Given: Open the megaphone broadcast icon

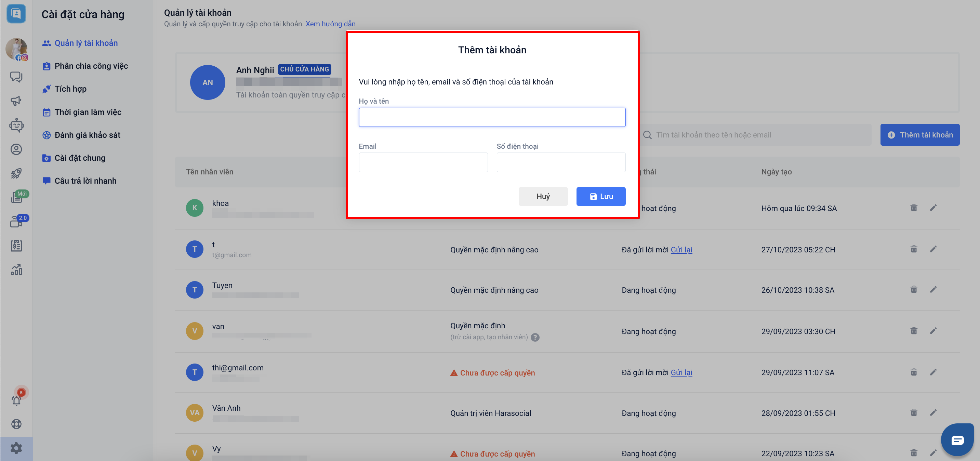Looking at the screenshot, I should (16, 101).
